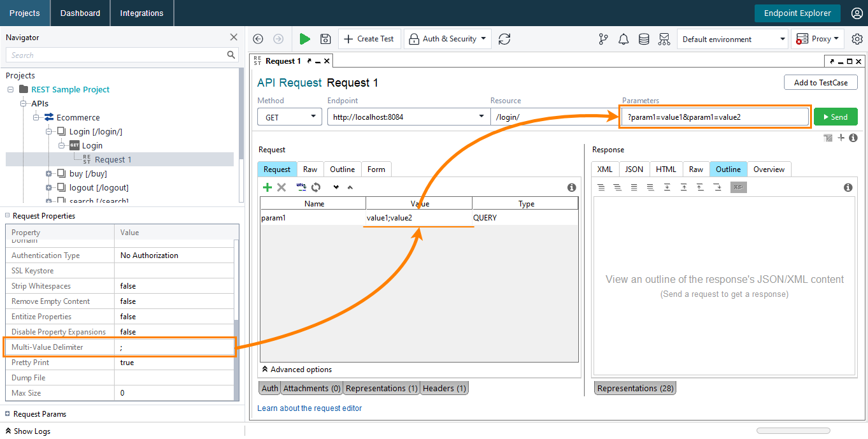
Task: Close the Request 1 editor tab
Action: (x=327, y=61)
